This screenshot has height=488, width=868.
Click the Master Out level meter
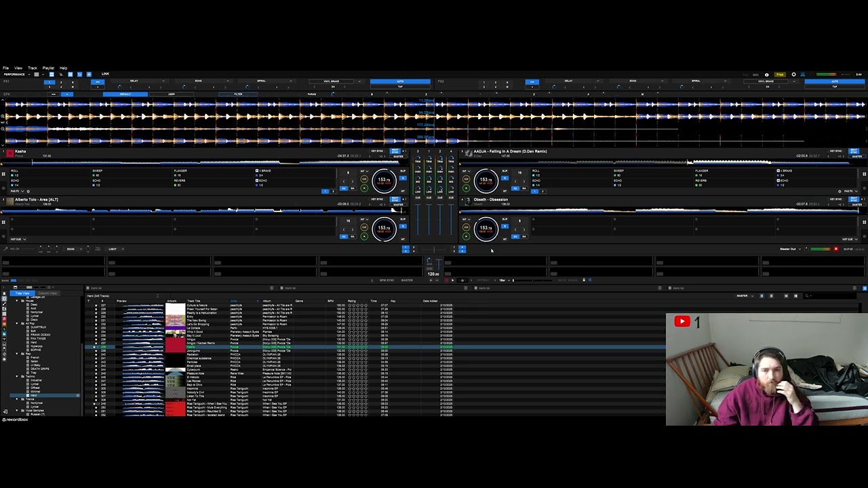click(x=820, y=249)
